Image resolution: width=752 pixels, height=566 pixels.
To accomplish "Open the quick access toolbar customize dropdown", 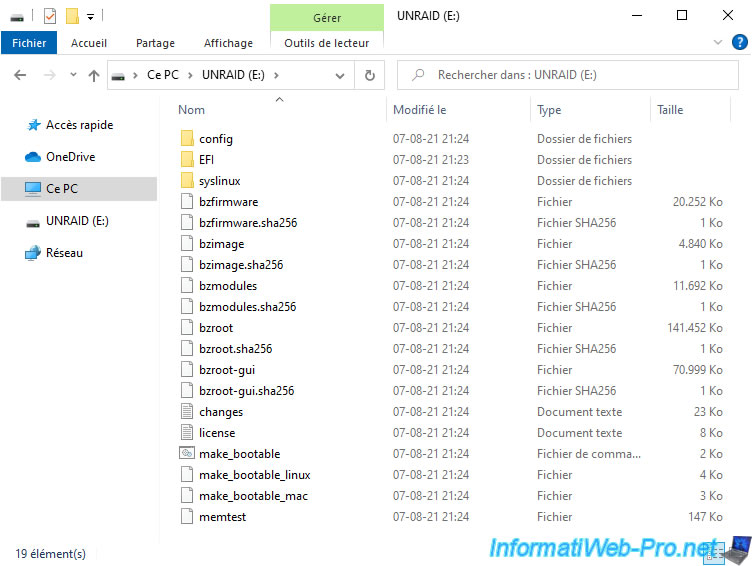I will pos(91,16).
